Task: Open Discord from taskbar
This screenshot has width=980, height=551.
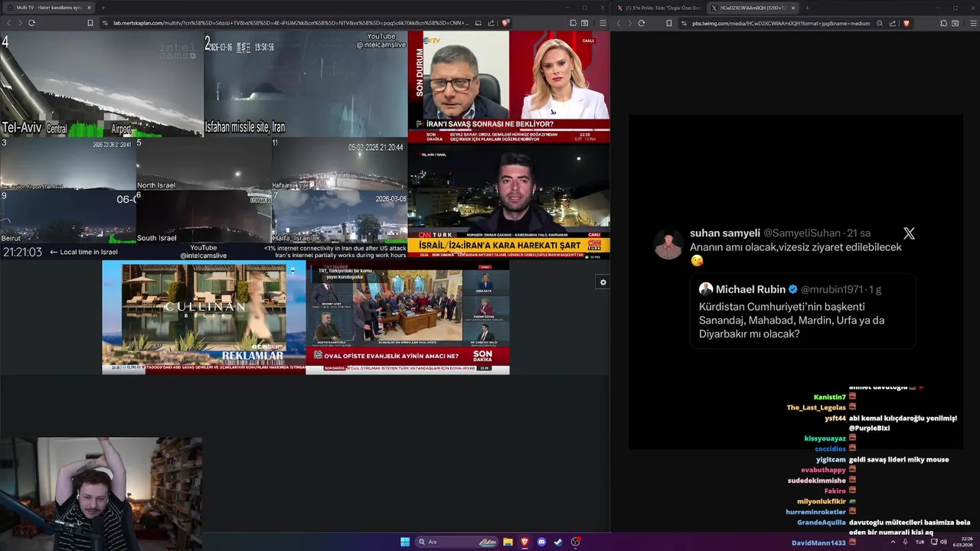Action: [x=541, y=542]
